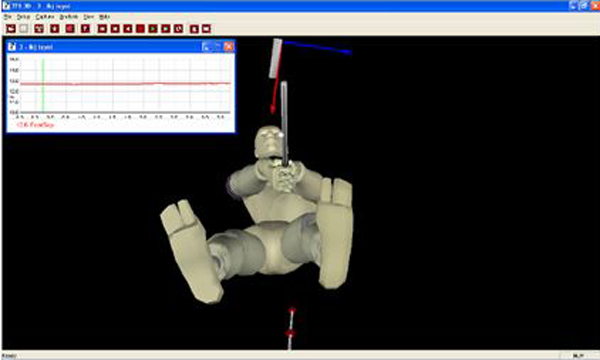
Task: Click the last toolbar icon resembling an envelope
Action: click(x=206, y=29)
